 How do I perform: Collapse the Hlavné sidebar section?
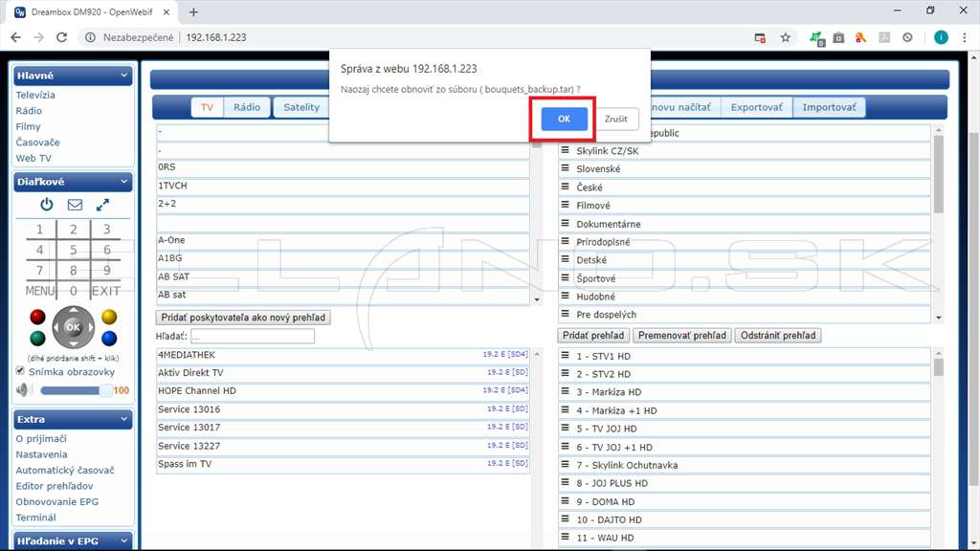123,75
